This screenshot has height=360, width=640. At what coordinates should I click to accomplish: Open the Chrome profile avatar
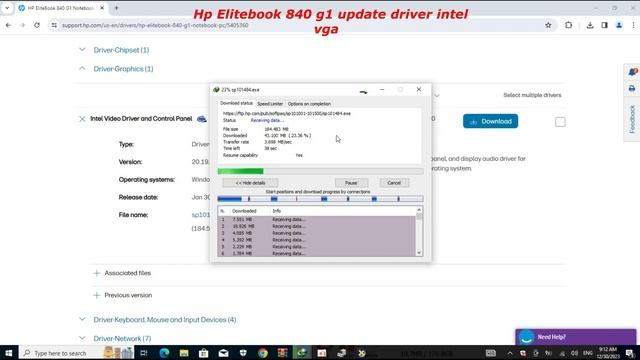(x=619, y=25)
